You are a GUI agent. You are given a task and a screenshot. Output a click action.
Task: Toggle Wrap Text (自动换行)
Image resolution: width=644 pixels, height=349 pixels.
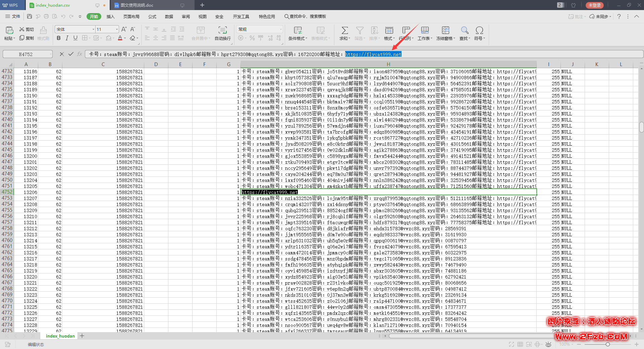(x=223, y=33)
